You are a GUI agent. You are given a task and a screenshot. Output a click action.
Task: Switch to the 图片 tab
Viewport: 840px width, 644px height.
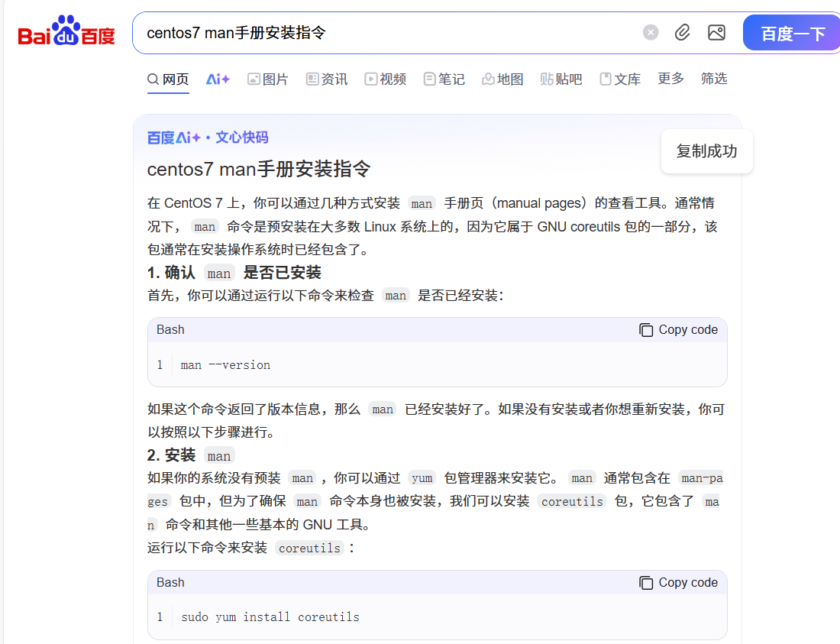tap(268, 79)
